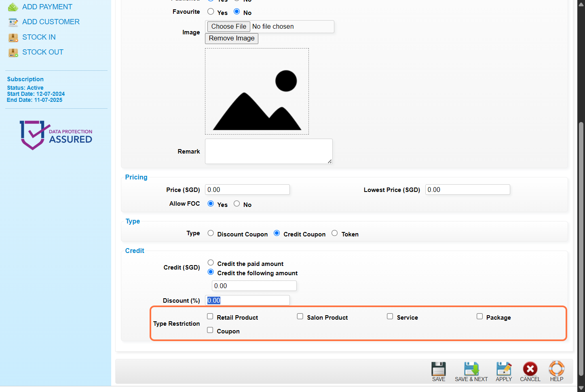Click the Save disk icon
This screenshot has width=585, height=392.
[438, 369]
